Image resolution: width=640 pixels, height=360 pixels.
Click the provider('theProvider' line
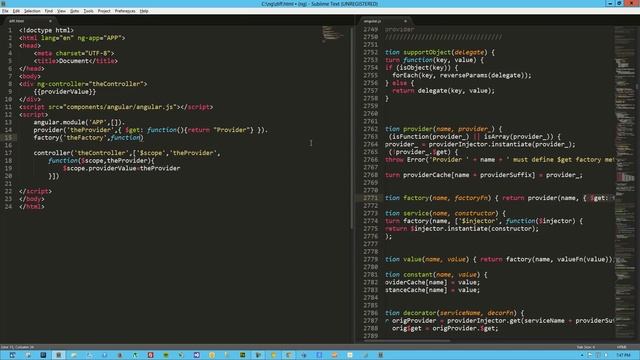point(151,130)
